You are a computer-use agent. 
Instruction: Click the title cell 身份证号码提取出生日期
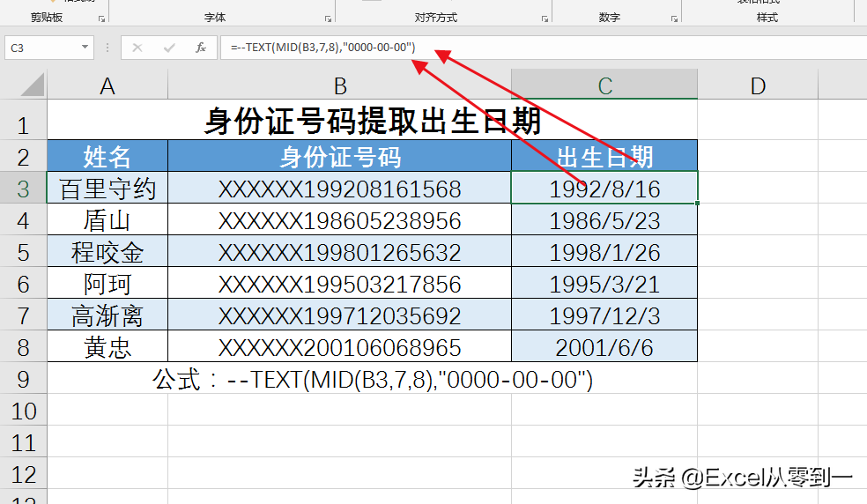(372, 120)
